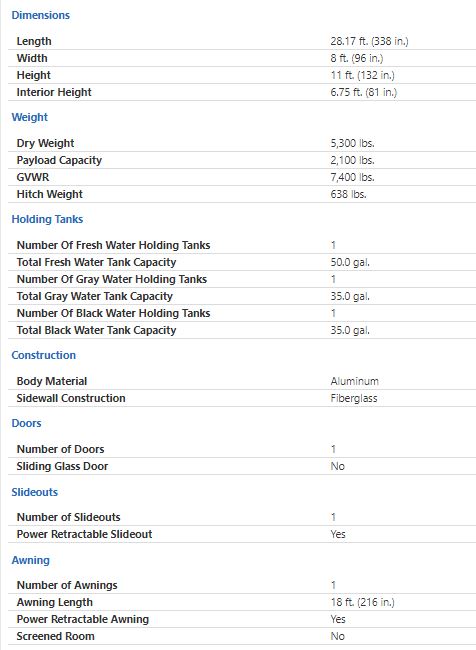Click the Power Retractable Slideout label
This screenshot has width=476, height=650.
[85, 534]
